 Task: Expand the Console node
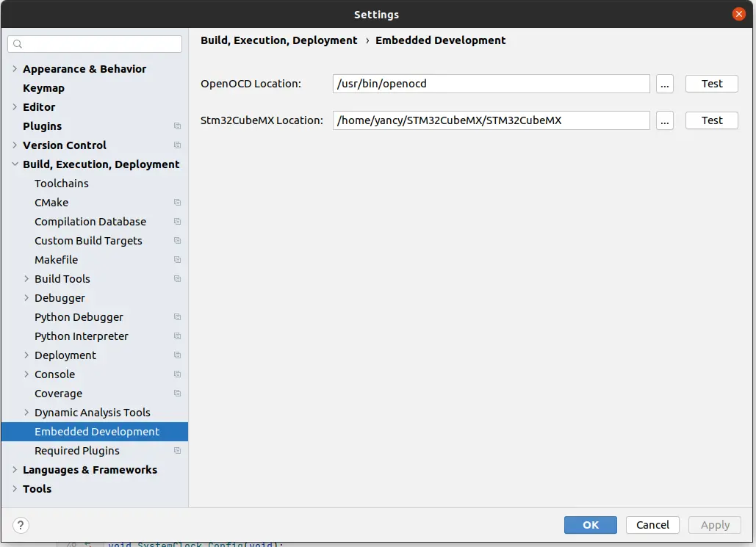pyautogui.click(x=26, y=374)
